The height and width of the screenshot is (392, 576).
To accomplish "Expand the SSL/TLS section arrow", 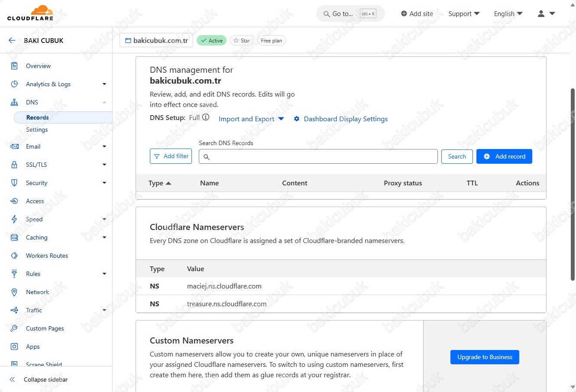I will pos(104,165).
